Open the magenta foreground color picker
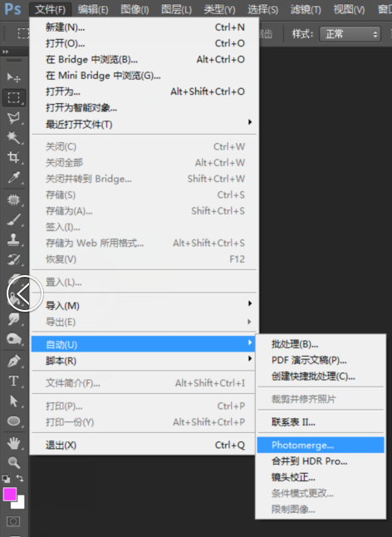The width and height of the screenshot is (392, 537). coord(9,494)
